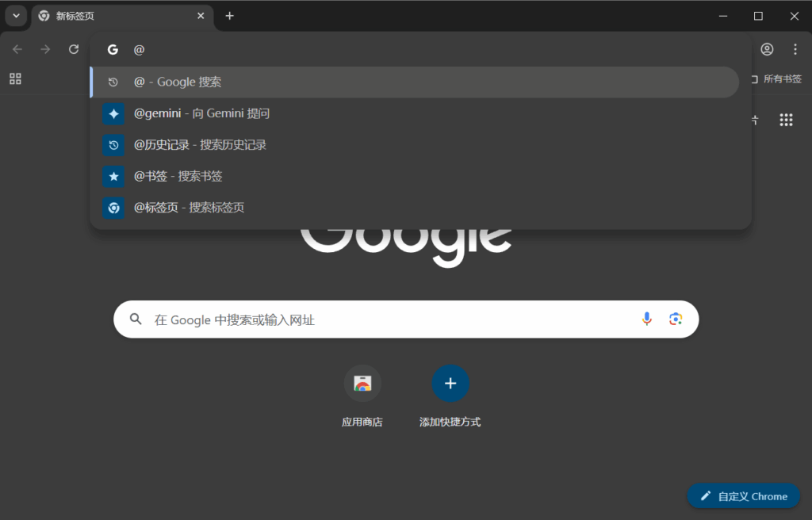Open the apps shortcut in bookmarks bar
Screen dimensions: 812x520
tap(15, 78)
